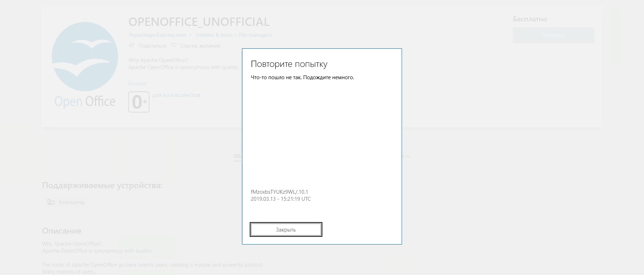Click the 0+ age rating badge

tap(139, 102)
